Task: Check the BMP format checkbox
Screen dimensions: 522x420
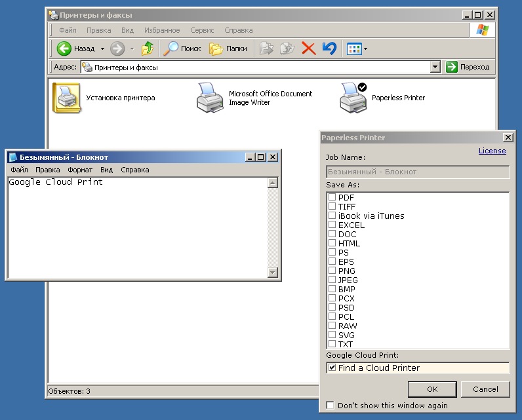Action: 332,289
